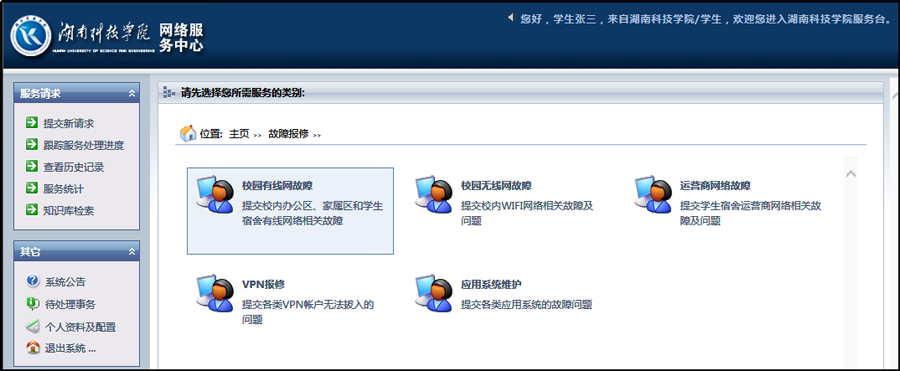Go to 主页 in the breadcrumb
900x371 pixels.
[239, 134]
